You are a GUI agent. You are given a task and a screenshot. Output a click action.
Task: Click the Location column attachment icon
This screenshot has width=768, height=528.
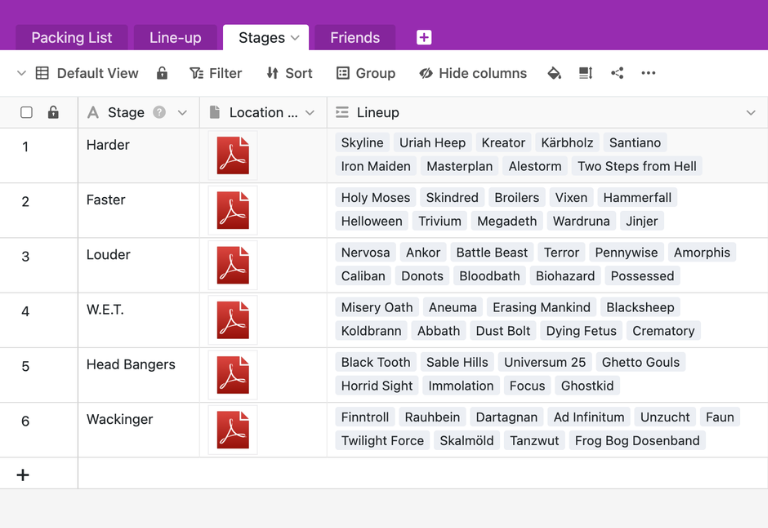point(214,112)
